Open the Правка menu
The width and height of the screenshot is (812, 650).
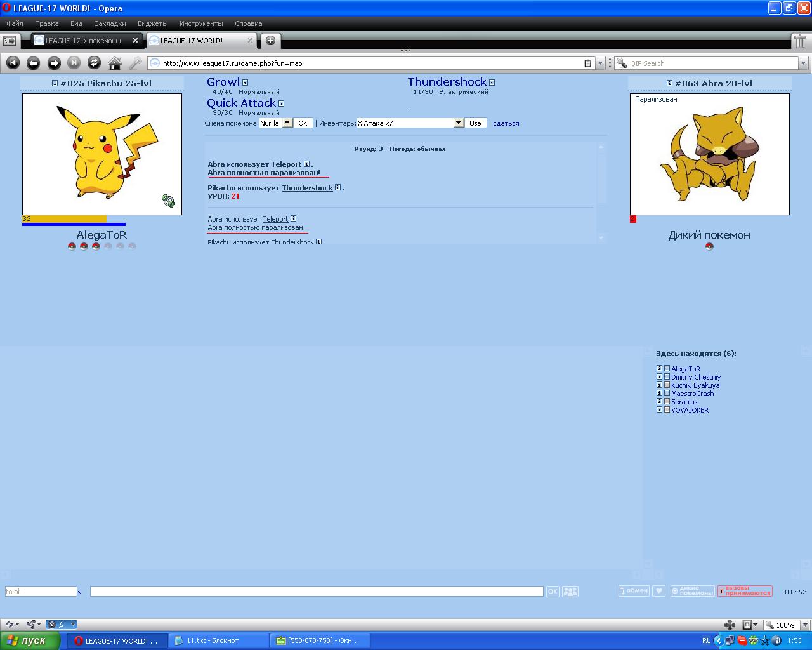pos(47,23)
